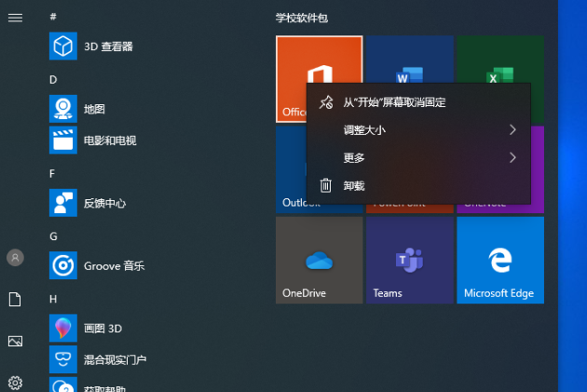This screenshot has width=587, height=392.
Task: Click the 混合现实门户 label text
Action: click(x=116, y=359)
